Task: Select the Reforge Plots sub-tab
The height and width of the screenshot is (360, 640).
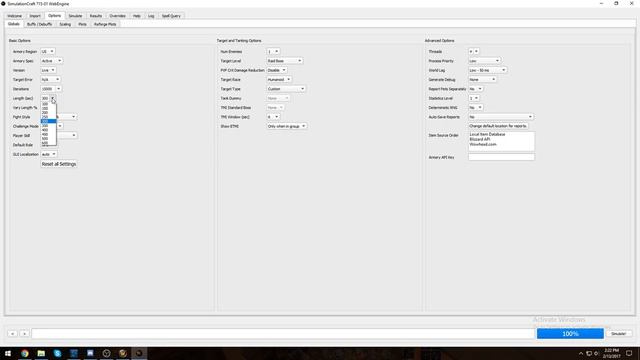Action: coord(105,24)
